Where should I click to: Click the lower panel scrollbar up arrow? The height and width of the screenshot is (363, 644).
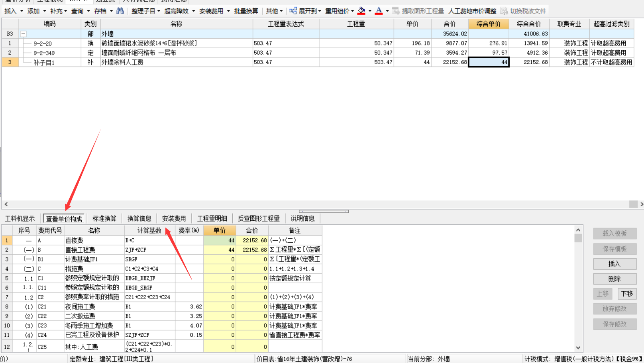(578, 230)
